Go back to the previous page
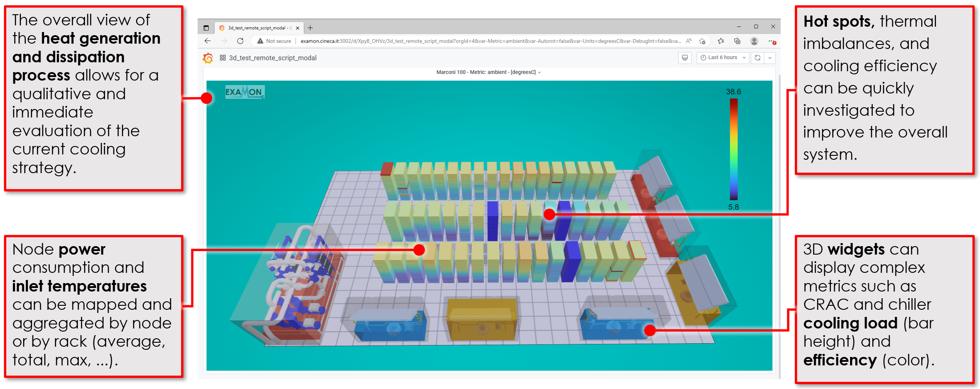The height and width of the screenshot is (389, 980). (208, 41)
